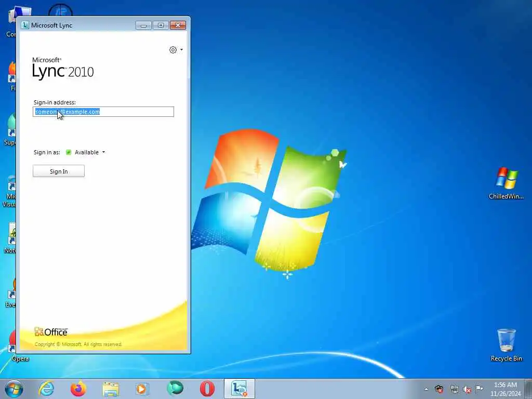Viewport: 532px width, 399px height.
Task: Maximize the Microsoft Lync window
Action: point(161,25)
